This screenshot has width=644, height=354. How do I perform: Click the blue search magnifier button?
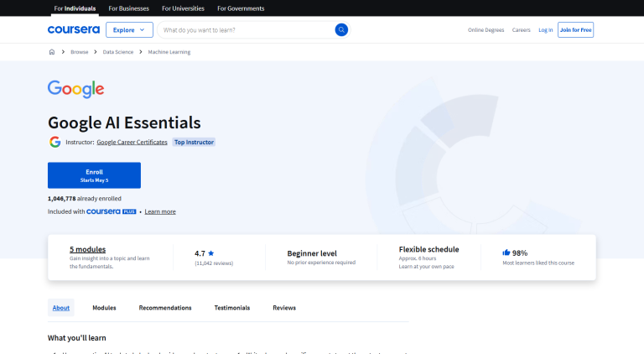[341, 29]
